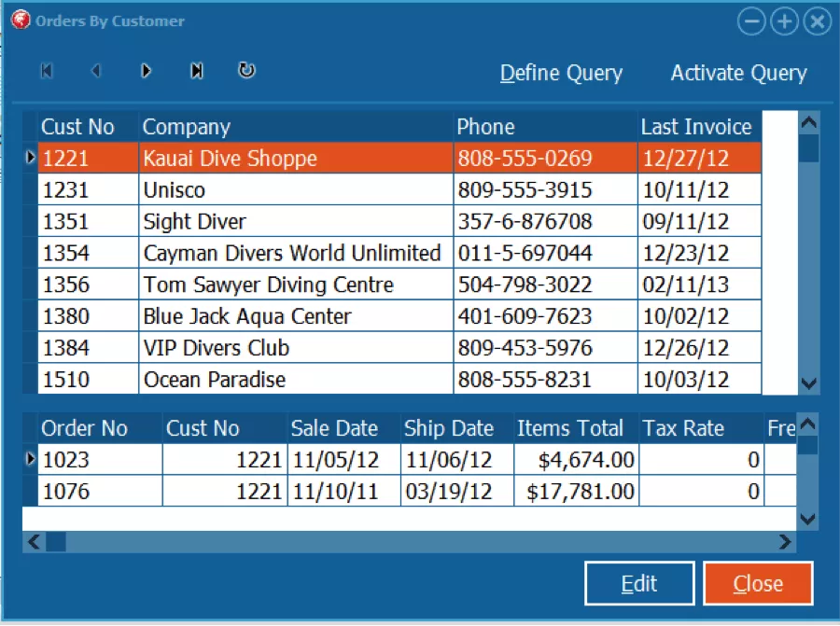Screen dimensions: 840x626
Task: Refresh data with circular arrow icon
Action: [x=246, y=70]
